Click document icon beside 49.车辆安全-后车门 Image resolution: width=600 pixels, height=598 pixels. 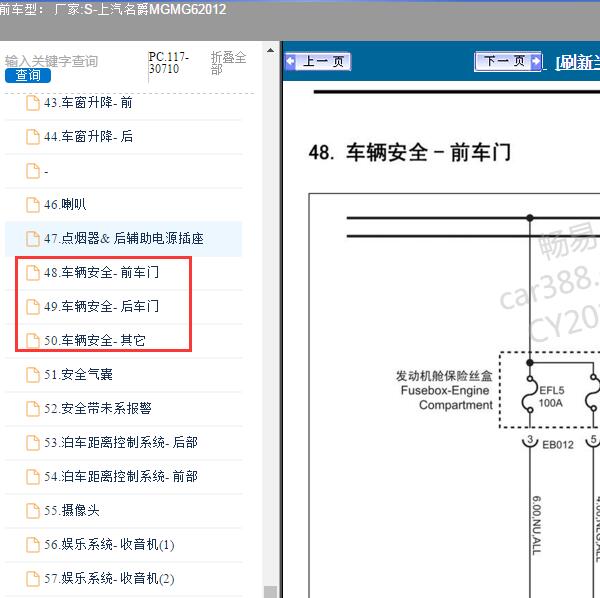point(33,307)
